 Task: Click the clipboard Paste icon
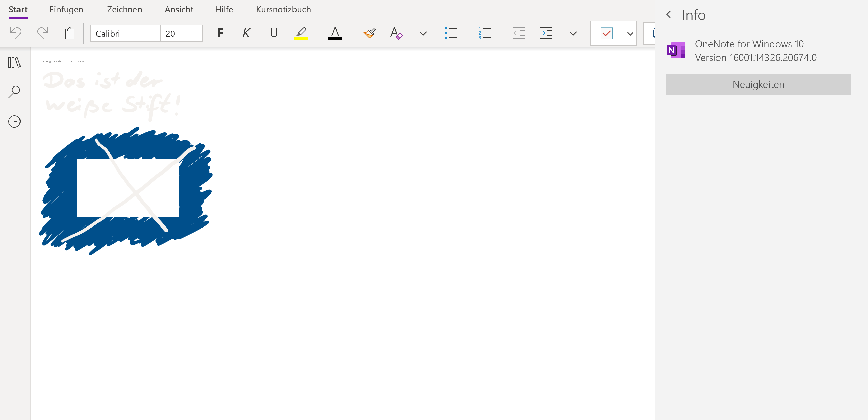(x=69, y=33)
